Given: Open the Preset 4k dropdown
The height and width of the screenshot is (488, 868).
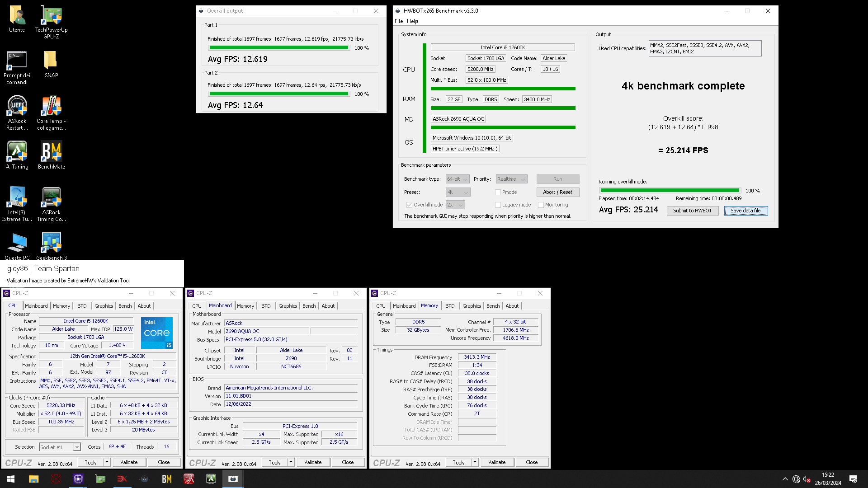Looking at the screenshot, I should click(x=458, y=192).
